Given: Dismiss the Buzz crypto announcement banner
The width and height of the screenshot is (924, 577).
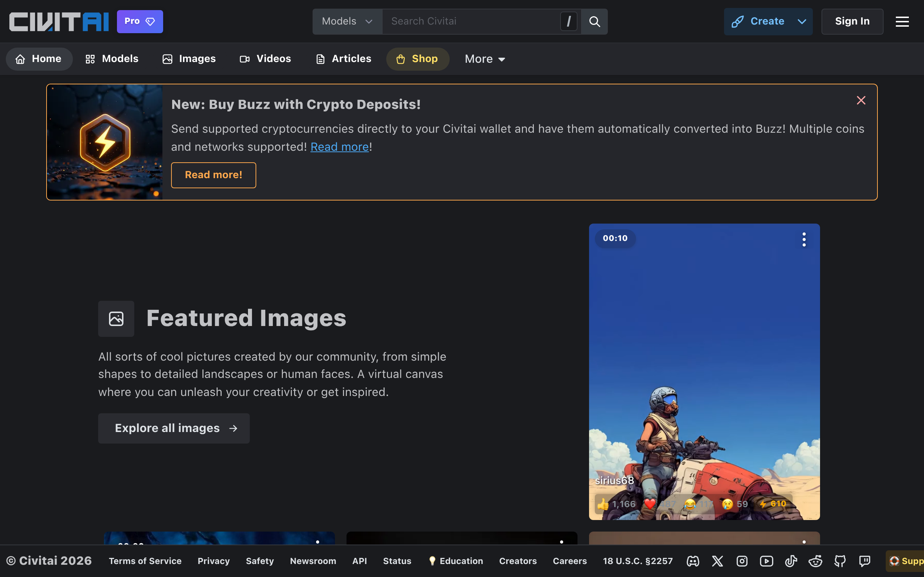Looking at the screenshot, I should pos(861,100).
